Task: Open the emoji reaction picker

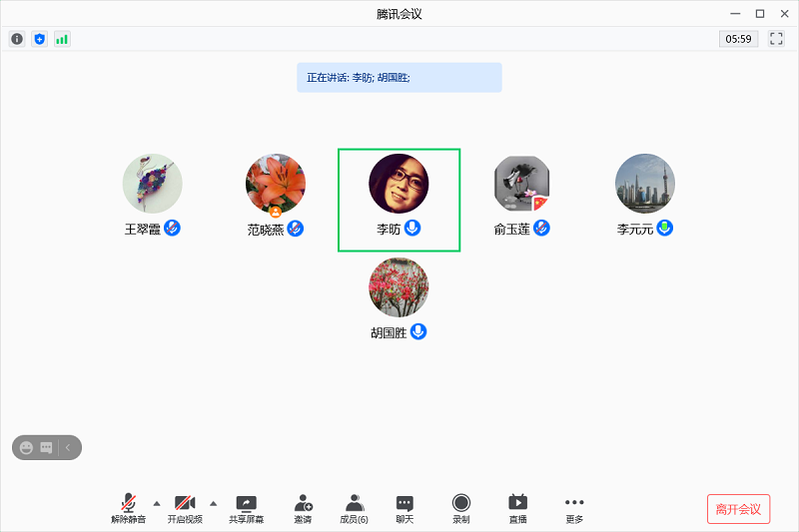Action: (27, 448)
